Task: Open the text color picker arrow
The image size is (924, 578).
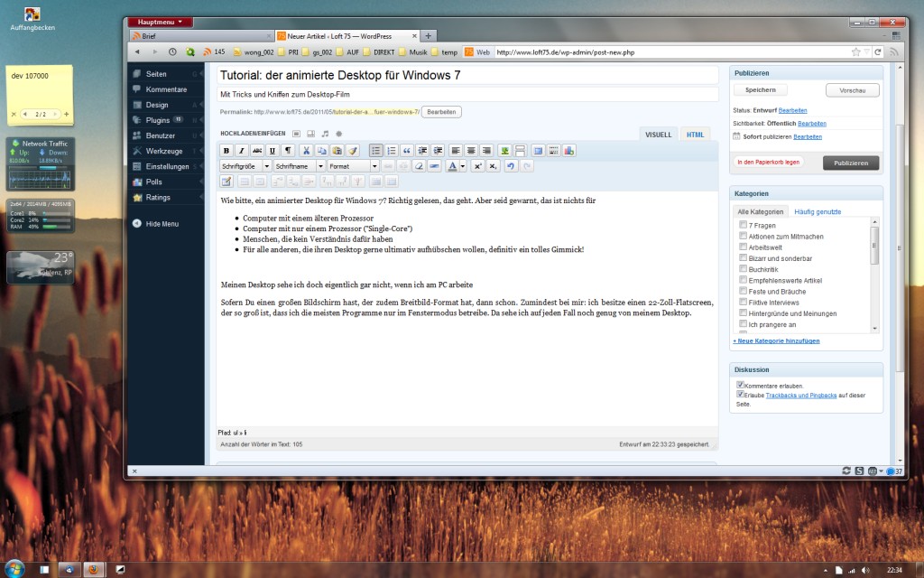Action: (463, 166)
